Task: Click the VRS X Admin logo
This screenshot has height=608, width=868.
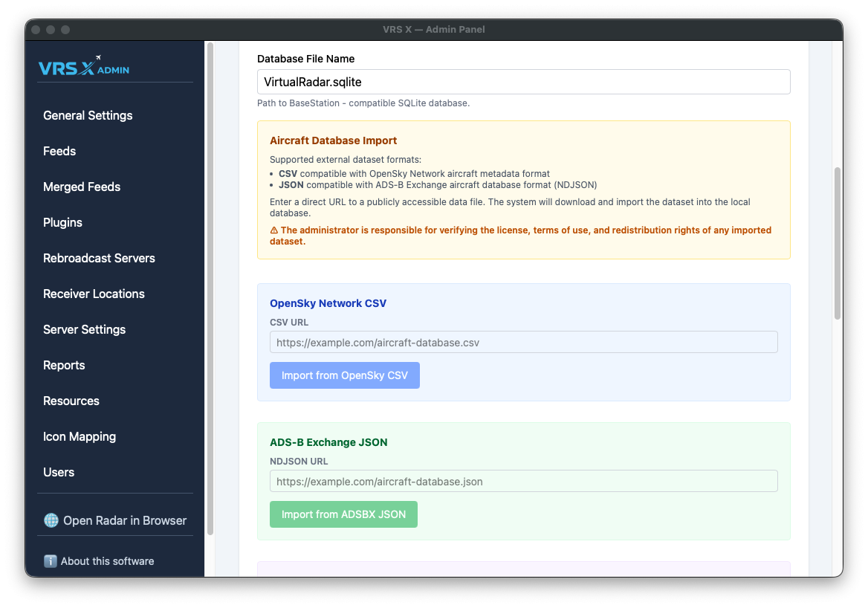Action: click(84, 67)
